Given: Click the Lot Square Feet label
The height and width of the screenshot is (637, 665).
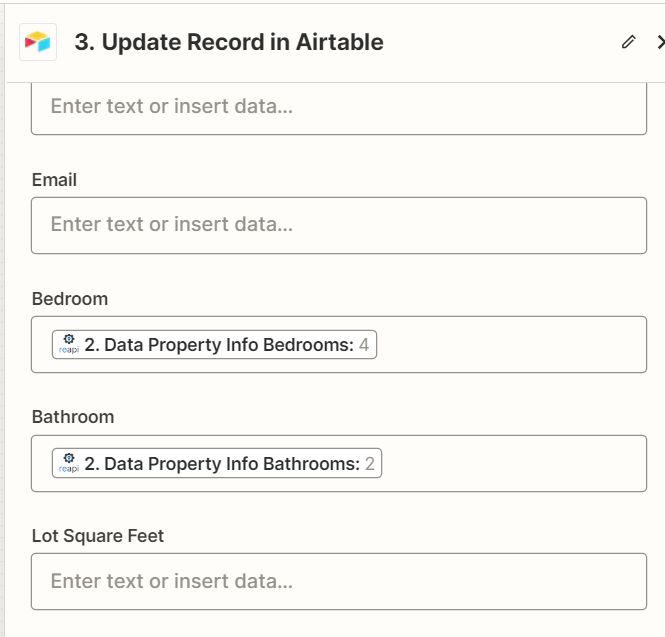Looking at the screenshot, I should [x=98, y=536].
